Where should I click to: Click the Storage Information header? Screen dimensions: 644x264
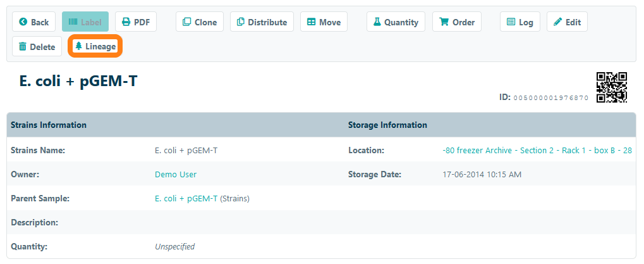(387, 125)
